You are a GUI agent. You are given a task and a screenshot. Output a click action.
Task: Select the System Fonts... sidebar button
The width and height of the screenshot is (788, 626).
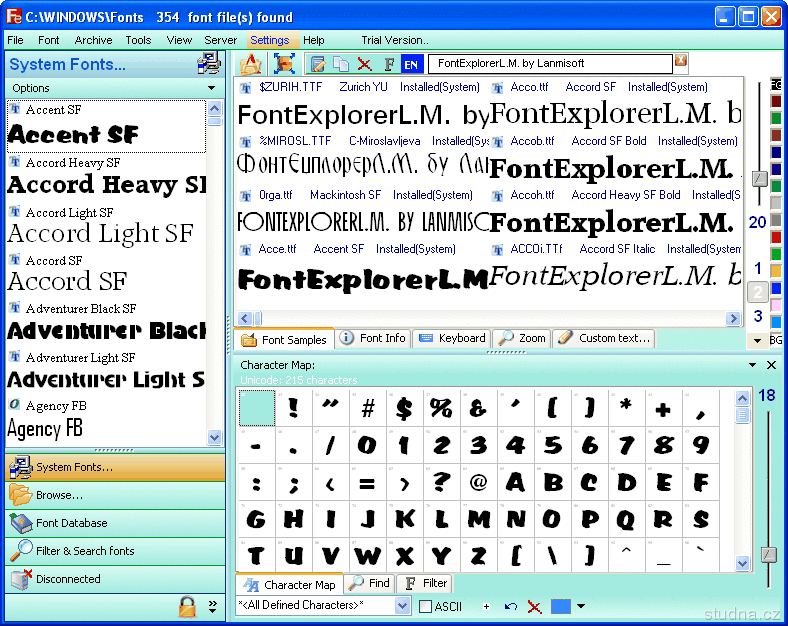(115, 467)
